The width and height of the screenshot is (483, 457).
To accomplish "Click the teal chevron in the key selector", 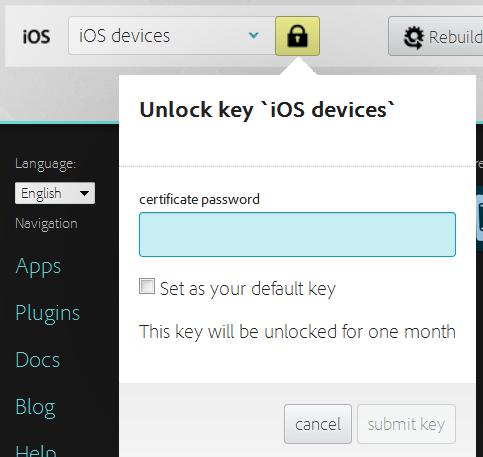I will [254, 35].
